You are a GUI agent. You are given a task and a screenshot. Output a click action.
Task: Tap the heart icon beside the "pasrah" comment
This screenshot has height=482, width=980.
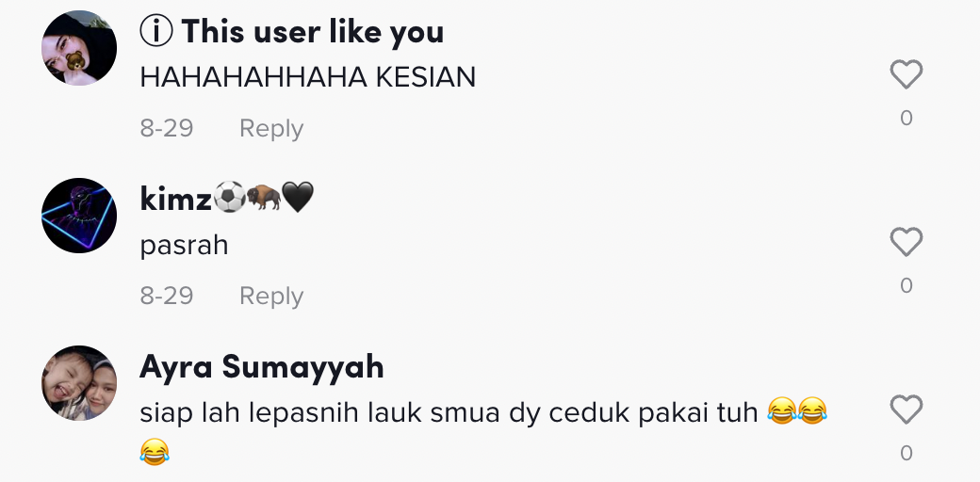point(906,242)
